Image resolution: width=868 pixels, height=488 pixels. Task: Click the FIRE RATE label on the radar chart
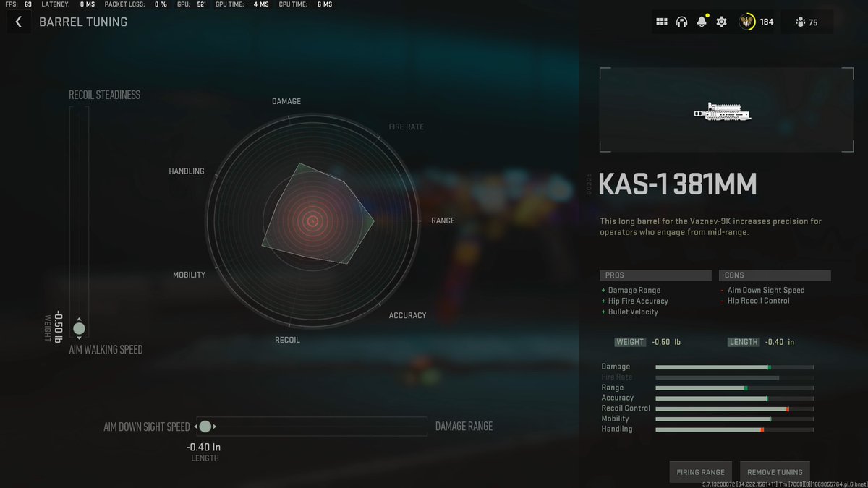point(407,127)
